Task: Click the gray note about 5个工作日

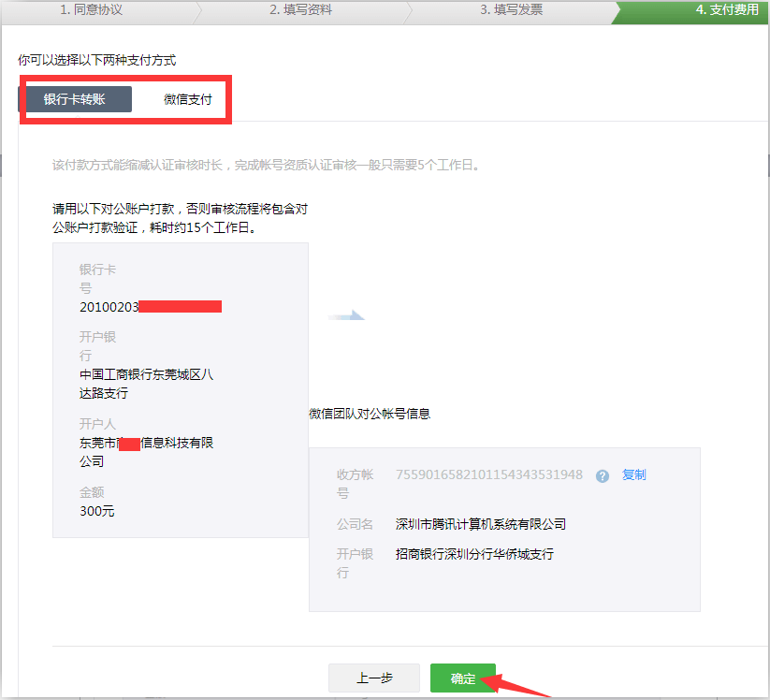Action: (266, 165)
